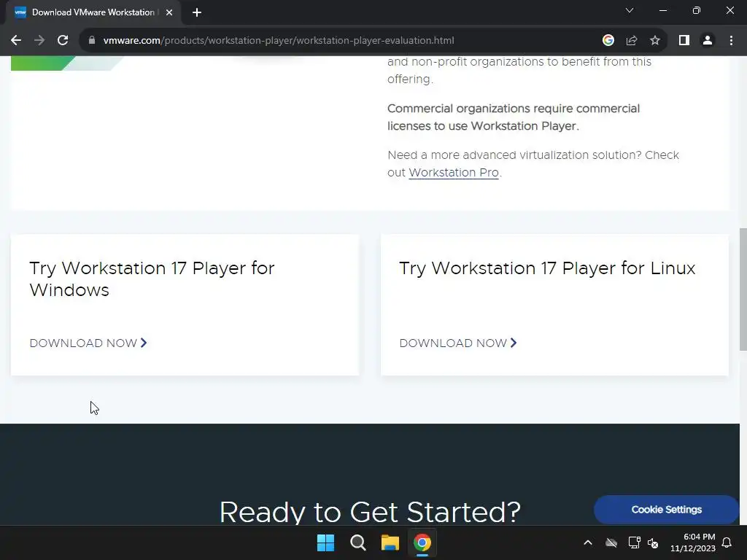Click the muted volume tray icon

tap(653, 542)
